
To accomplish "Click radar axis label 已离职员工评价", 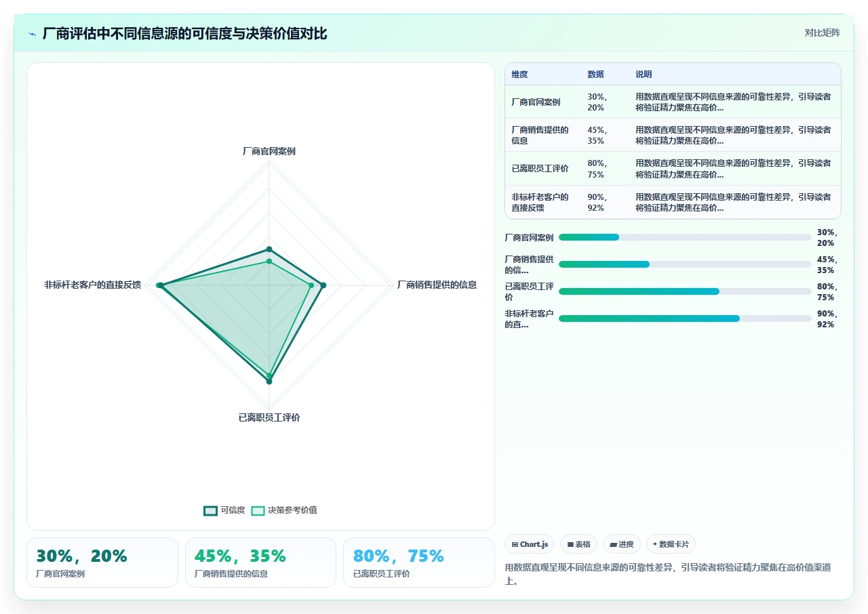I will 269,417.
